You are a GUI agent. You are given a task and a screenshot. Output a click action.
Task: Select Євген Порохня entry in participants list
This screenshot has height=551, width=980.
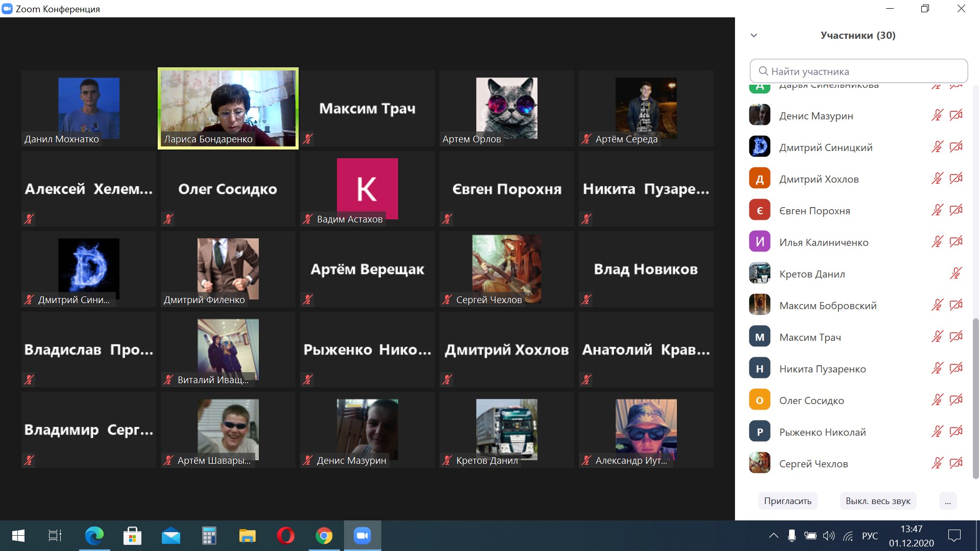(814, 210)
